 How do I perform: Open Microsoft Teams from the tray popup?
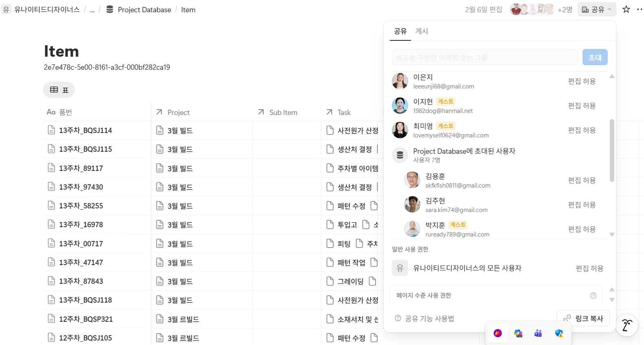tap(538, 333)
